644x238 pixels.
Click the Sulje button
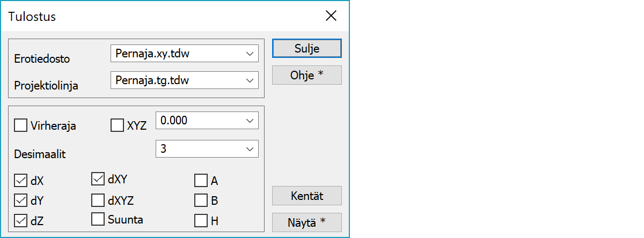pos(306,48)
